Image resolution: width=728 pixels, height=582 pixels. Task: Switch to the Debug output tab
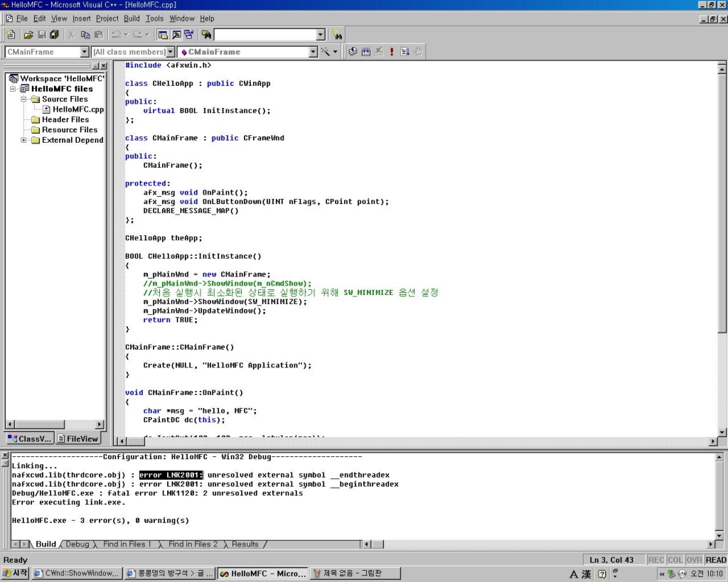click(x=77, y=544)
